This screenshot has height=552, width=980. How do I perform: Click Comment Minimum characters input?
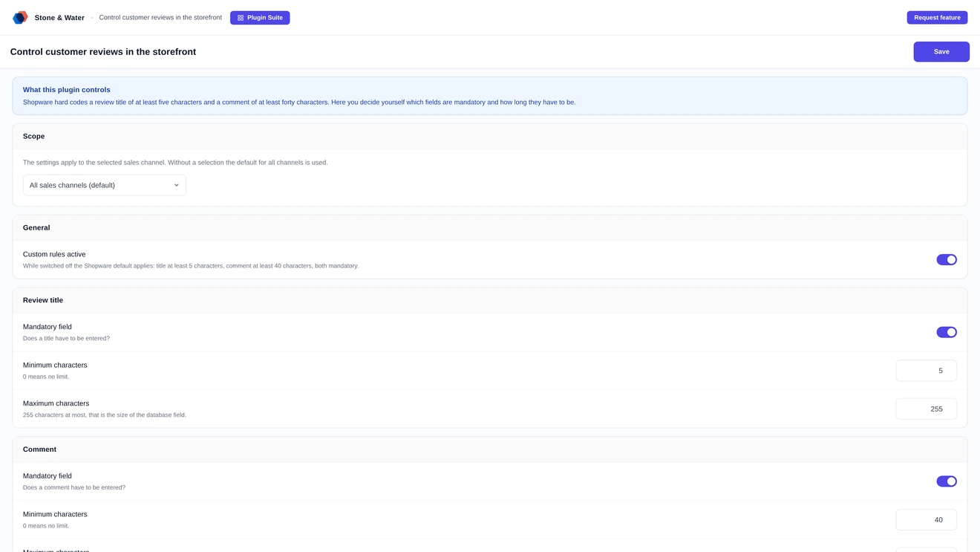926,520
